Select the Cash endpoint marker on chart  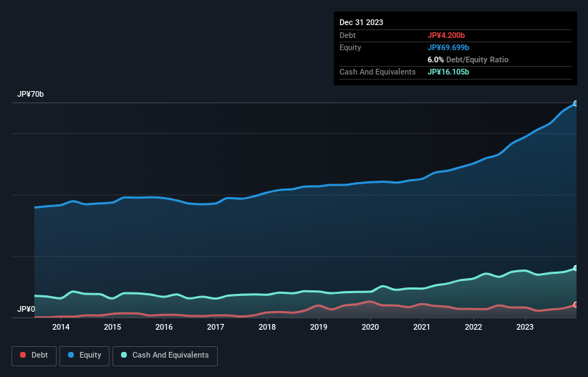576,268
